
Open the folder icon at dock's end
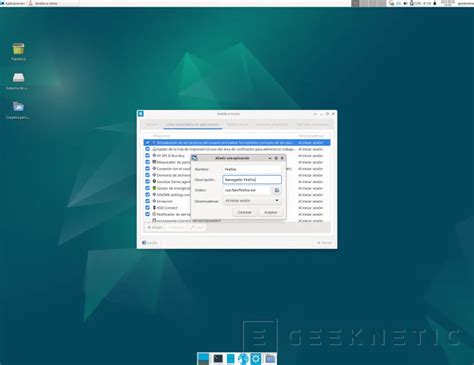(x=270, y=359)
